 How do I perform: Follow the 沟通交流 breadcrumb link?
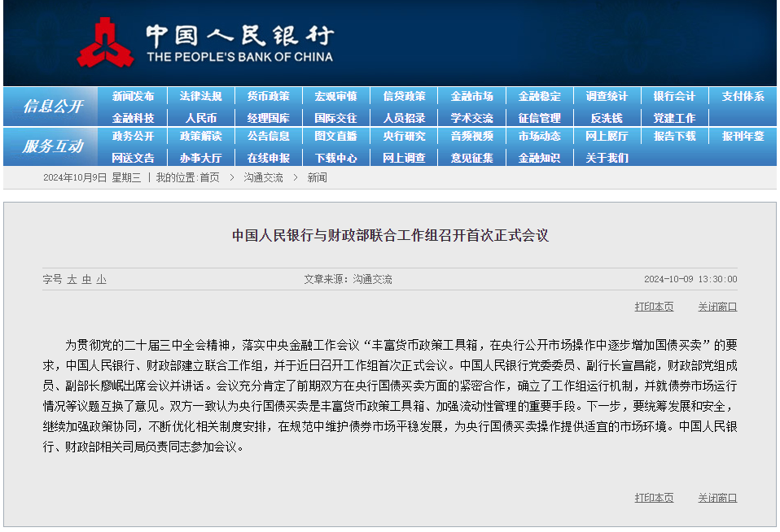pos(263,177)
